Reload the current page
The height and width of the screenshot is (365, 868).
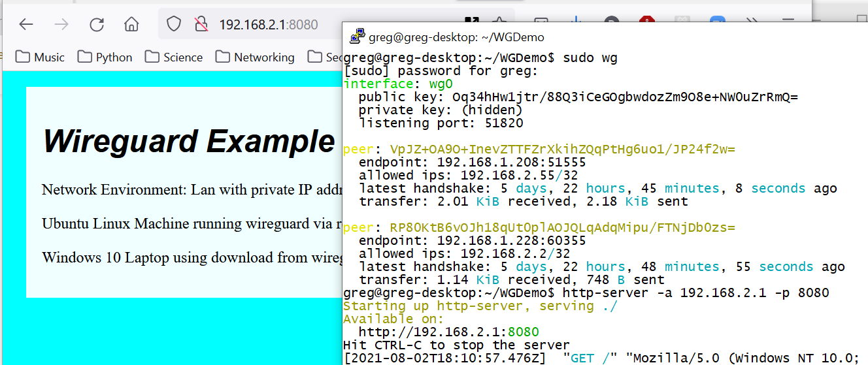(x=97, y=25)
